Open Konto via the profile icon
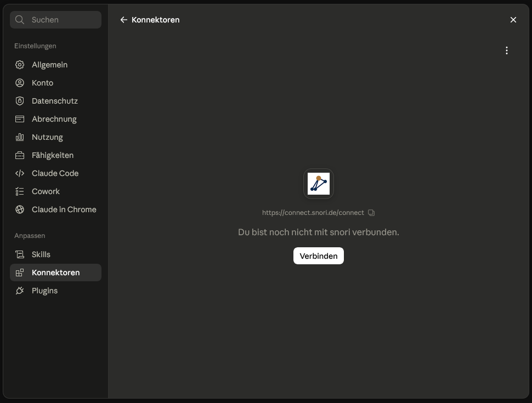Viewport: 532px width, 403px height. tap(20, 83)
